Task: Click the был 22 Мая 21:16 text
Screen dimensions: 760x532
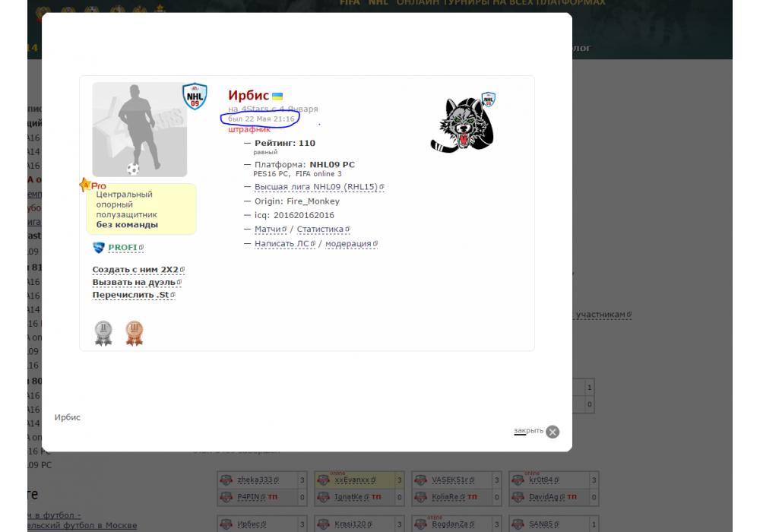Action: 261,119
